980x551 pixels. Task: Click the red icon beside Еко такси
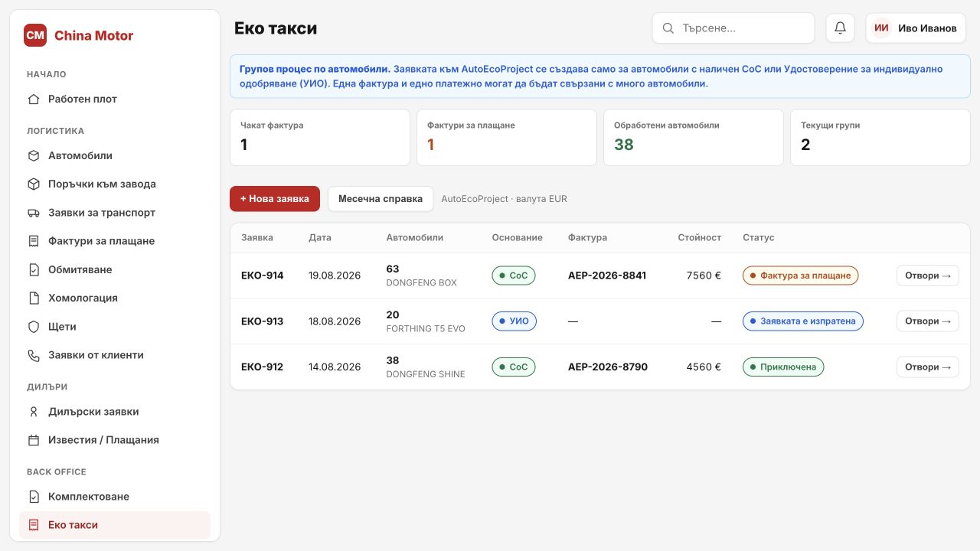(x=34, y=525)
